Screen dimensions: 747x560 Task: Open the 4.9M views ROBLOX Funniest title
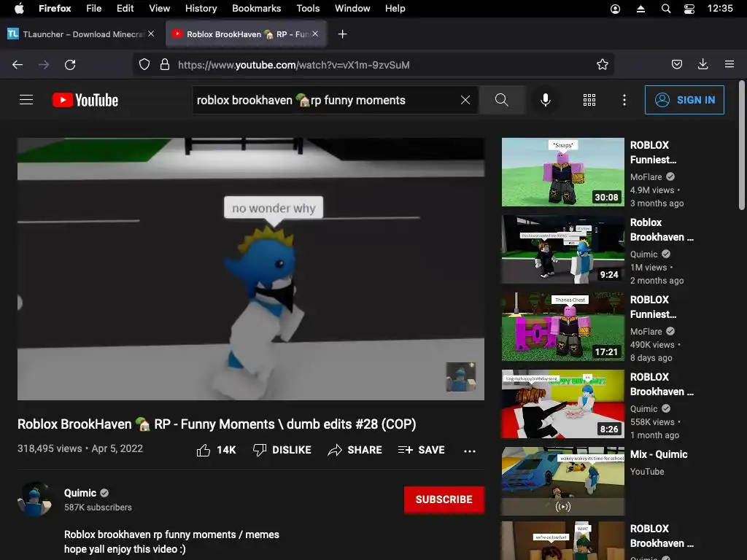(x=653, y=152)
